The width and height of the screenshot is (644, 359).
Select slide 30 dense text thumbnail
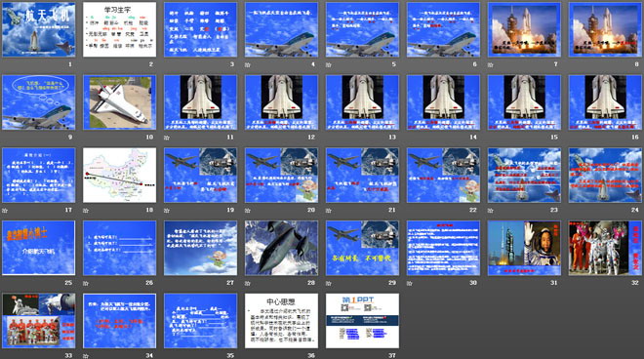click(443, 248)
